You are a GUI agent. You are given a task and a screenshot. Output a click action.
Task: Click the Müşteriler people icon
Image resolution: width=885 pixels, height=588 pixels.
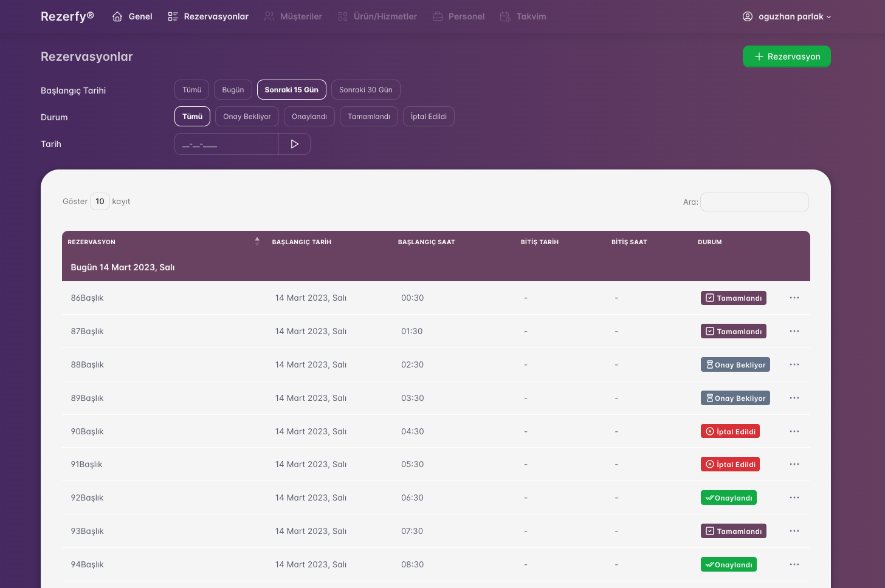pyautogui.click(x=269, y=16)
